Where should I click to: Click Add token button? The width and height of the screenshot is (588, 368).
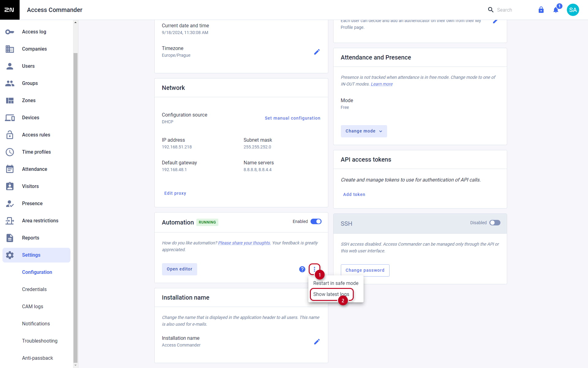pyautogui.click(x=354, y=194)
